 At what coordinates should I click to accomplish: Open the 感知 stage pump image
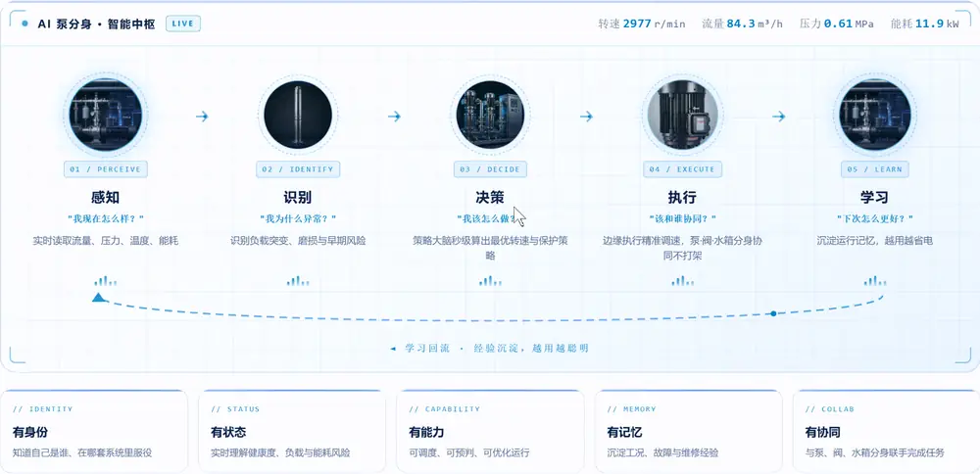point(106,115)
